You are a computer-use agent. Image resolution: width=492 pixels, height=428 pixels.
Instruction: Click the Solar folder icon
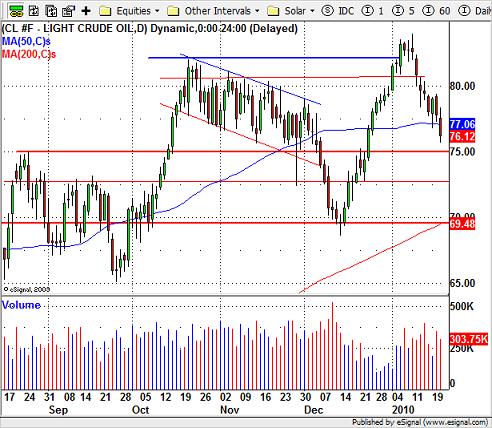[x=273, y=11]
